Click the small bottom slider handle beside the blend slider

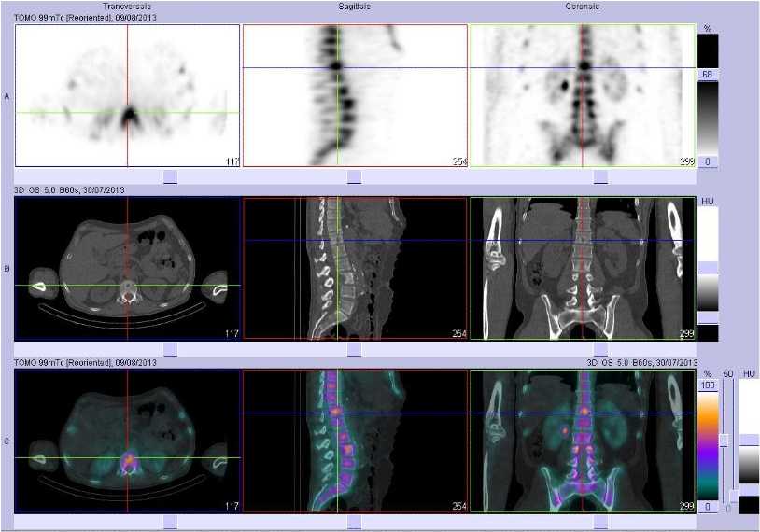click(734, 497)
